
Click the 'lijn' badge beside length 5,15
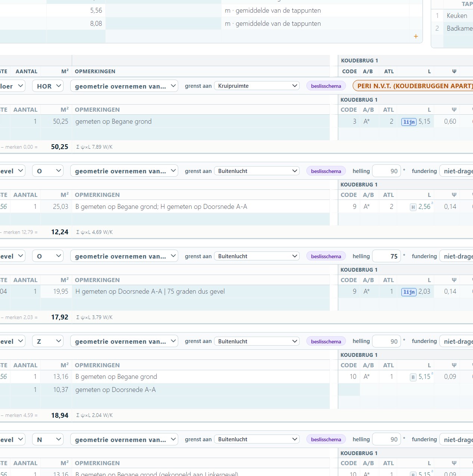click(409, 122)
